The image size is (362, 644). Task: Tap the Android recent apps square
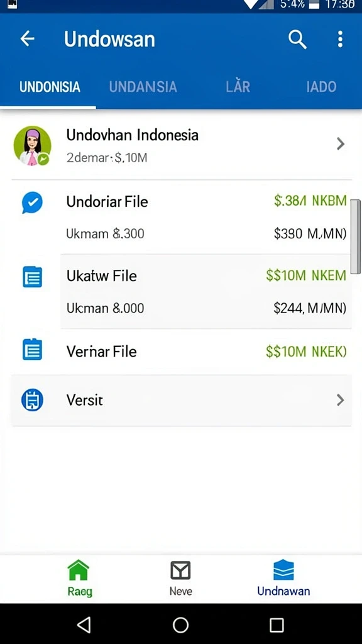[277, 625]
